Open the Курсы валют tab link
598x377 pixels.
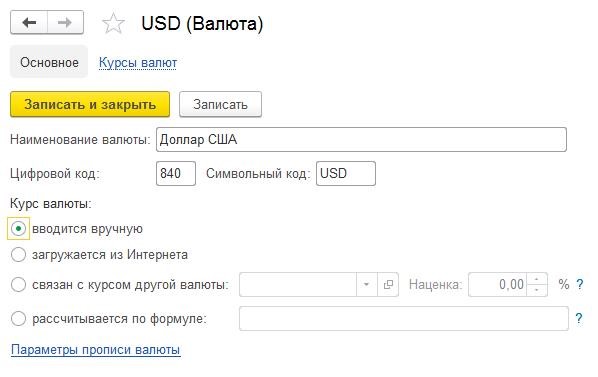pyautogui.click(x=138, y=63)
